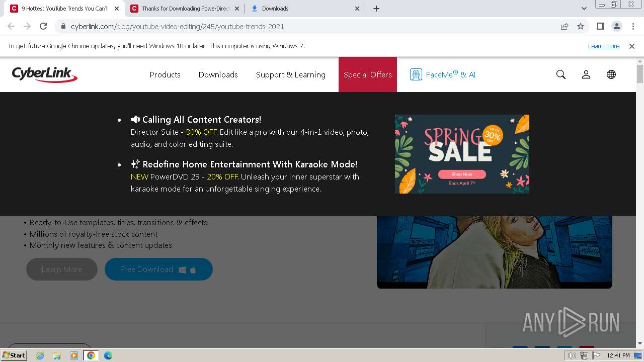Viewport: 644px width, 362px height.
Task: Open the system tray volume icon
Action: 572,355
